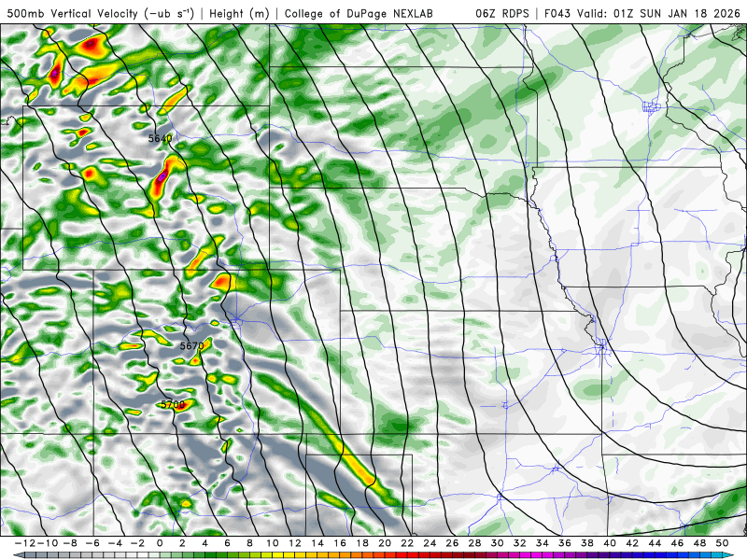Screen dimensions: 747x560
Task: Click the colorbar scale label "14"
Action: (x=317, y=543)
